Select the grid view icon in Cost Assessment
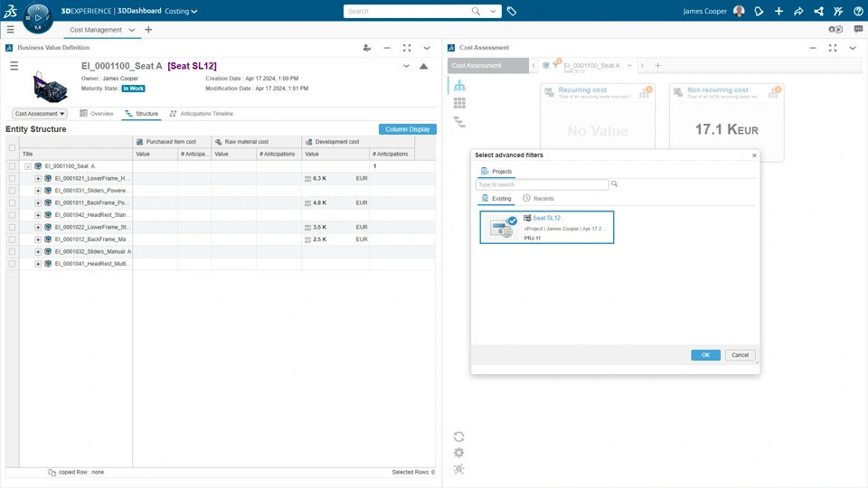868x488 pixels. click(459, 103)
